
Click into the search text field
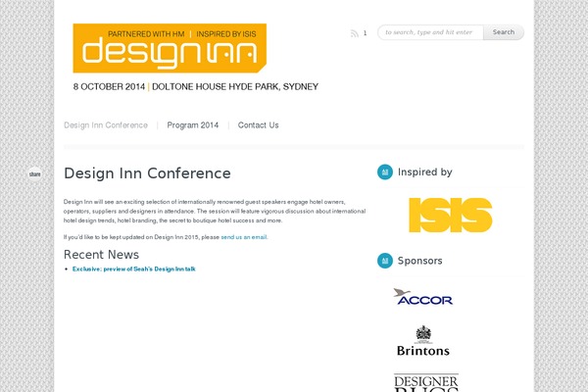point(430,32)
